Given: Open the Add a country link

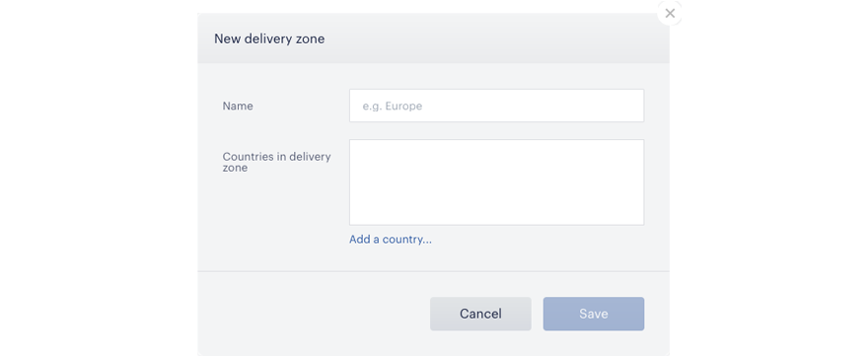Looking at the screenshot, I should click(391, 240).
